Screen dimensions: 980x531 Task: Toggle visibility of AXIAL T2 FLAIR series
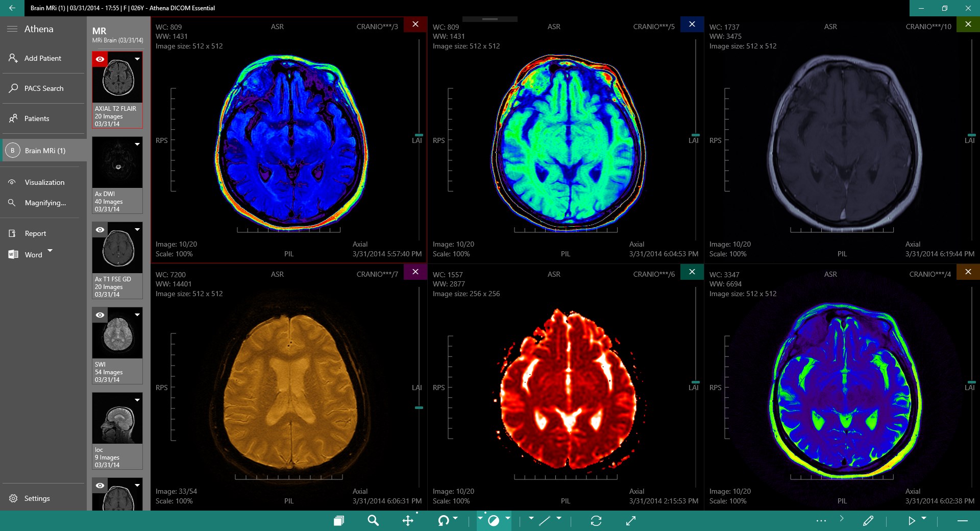click(x=100, y=60)
